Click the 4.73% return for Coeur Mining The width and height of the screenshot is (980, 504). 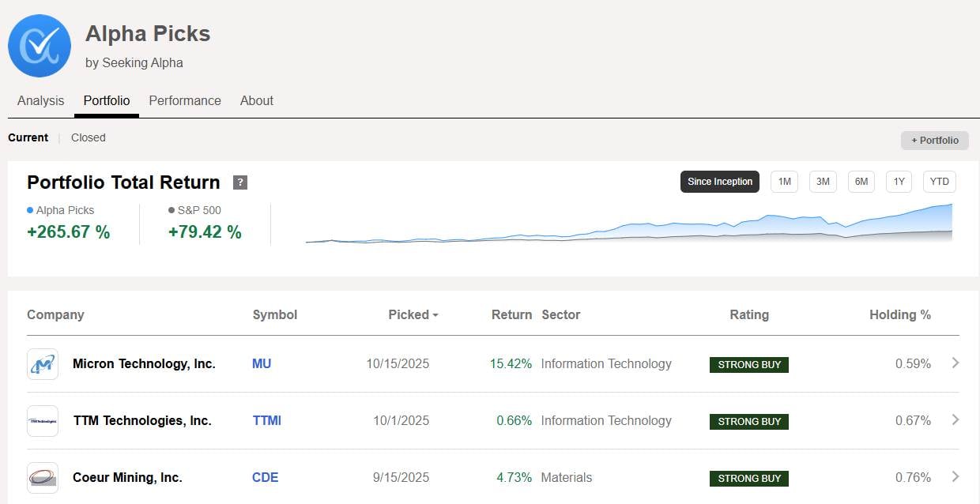[x=514, y=478]
